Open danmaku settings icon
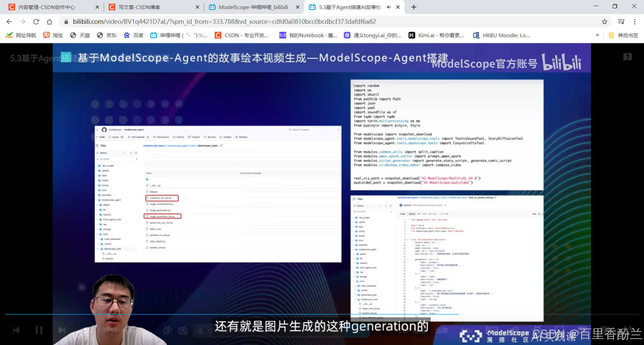This screenshot has height=345, width=644. tap(183, 331)
